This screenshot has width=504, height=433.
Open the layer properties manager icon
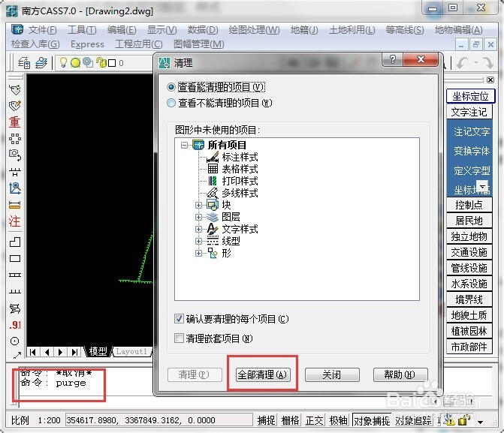click(x=24, y=62)
